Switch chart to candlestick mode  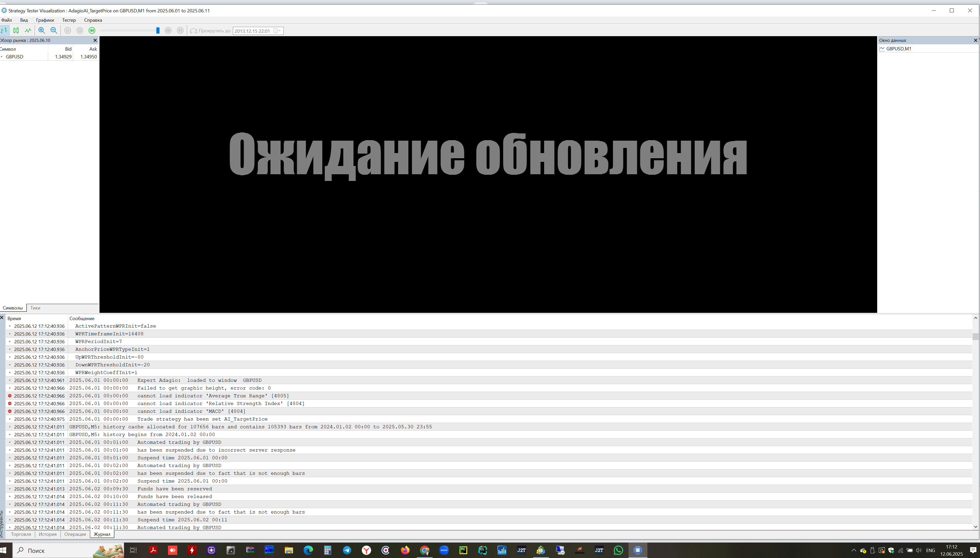(x=16, y=31)
